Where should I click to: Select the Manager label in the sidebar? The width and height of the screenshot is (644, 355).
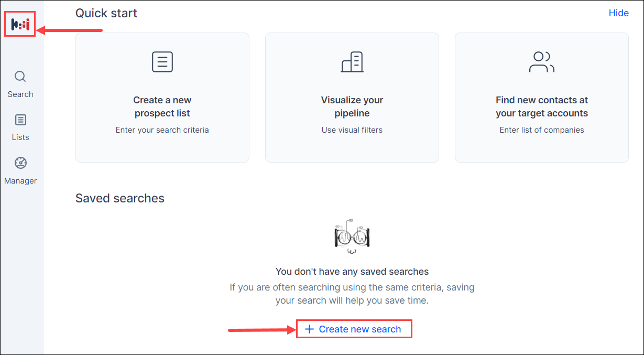[x=20, y=181]
